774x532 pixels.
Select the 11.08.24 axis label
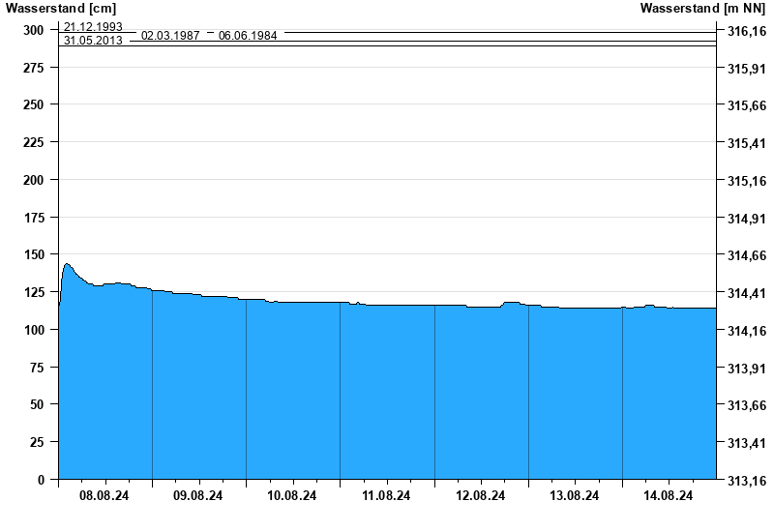[386, 495]
